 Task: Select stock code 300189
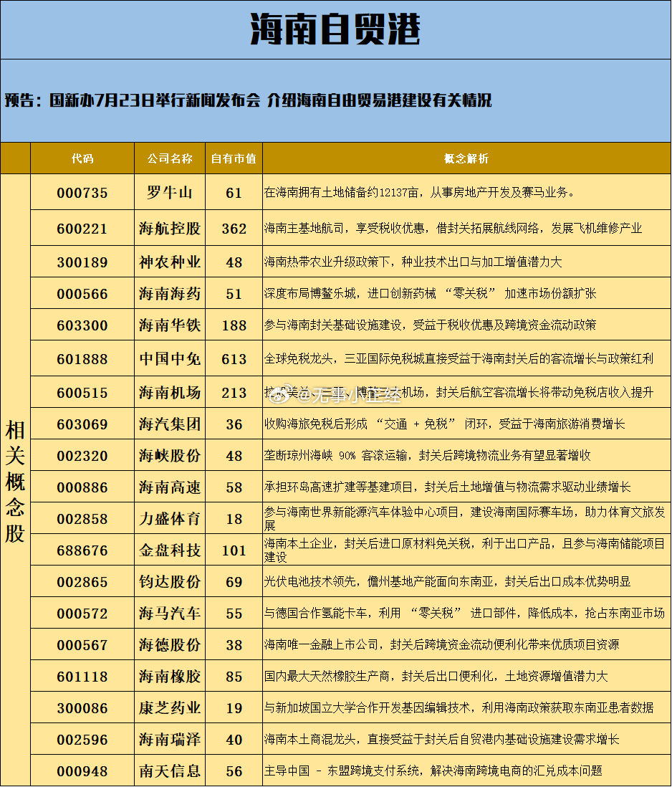[82, 262]
